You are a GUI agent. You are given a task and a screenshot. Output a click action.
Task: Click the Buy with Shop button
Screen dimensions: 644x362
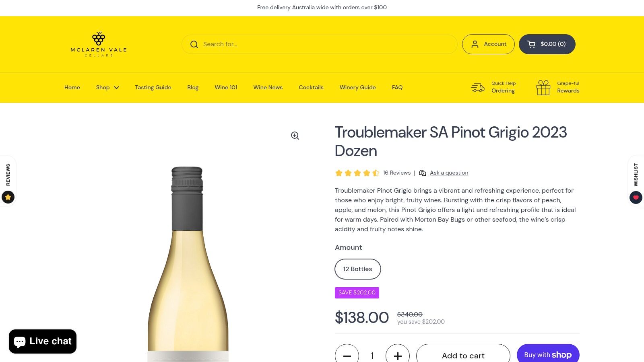548,355
